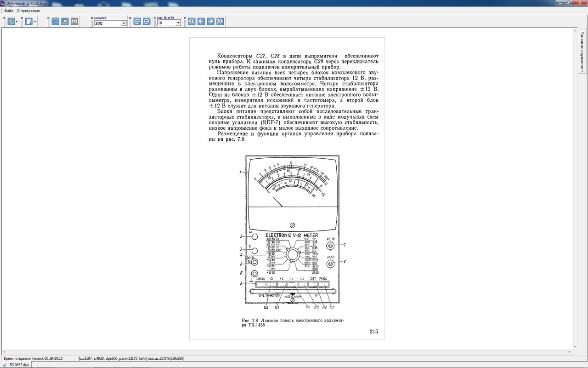Open the О программе menu
Image resolution: width=588 pixels, height=368 pixels.
(28, 11)
